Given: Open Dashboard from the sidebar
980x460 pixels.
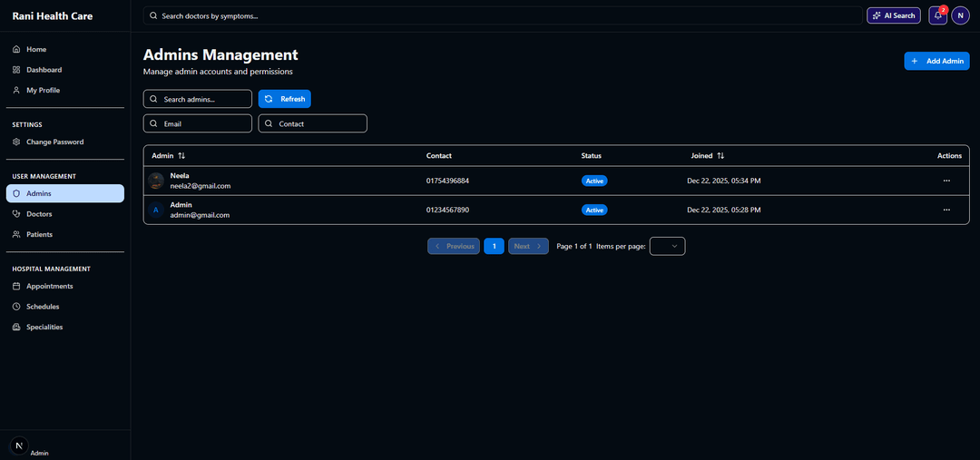Looking at the screenshot, I should tap(44, 70).
